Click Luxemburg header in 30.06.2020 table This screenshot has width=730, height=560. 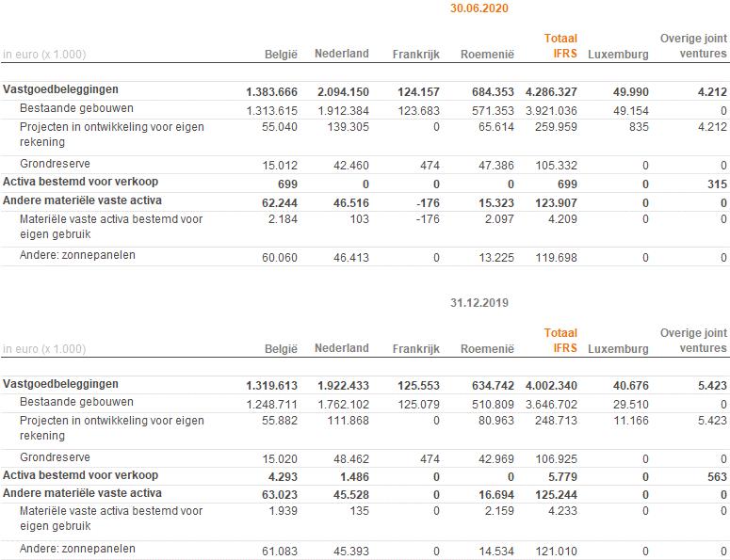coord(618,55)
